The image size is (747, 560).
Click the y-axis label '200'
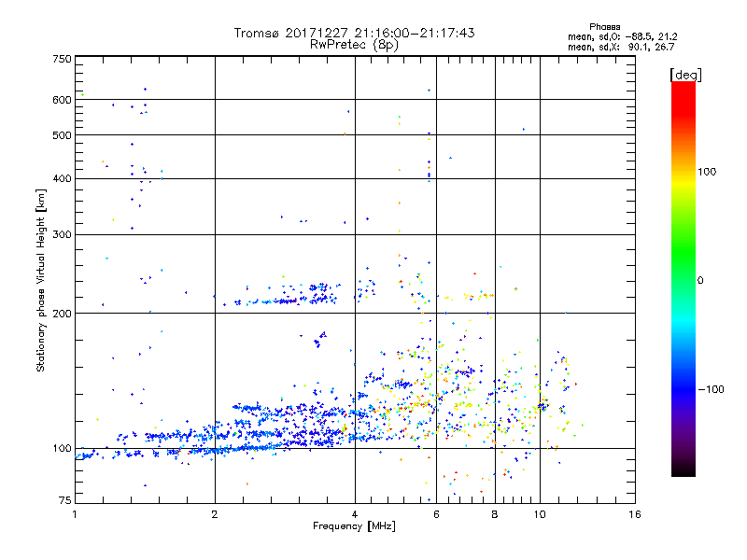click(62, 314)
